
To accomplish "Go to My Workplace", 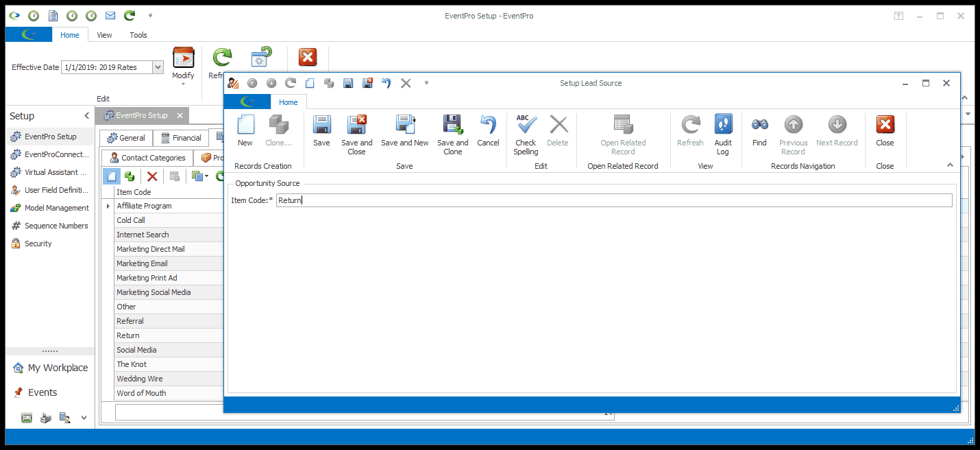I will tap(50, 368).
